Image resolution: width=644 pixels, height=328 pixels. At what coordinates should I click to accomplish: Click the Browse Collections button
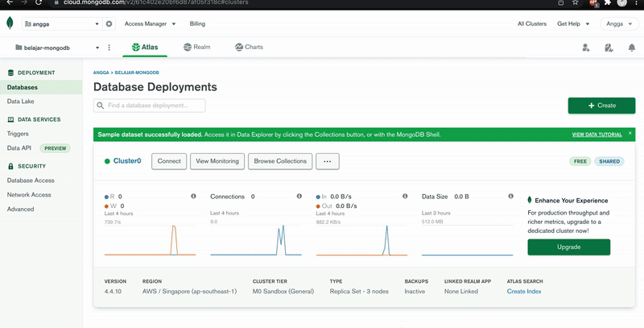[280, 161]
